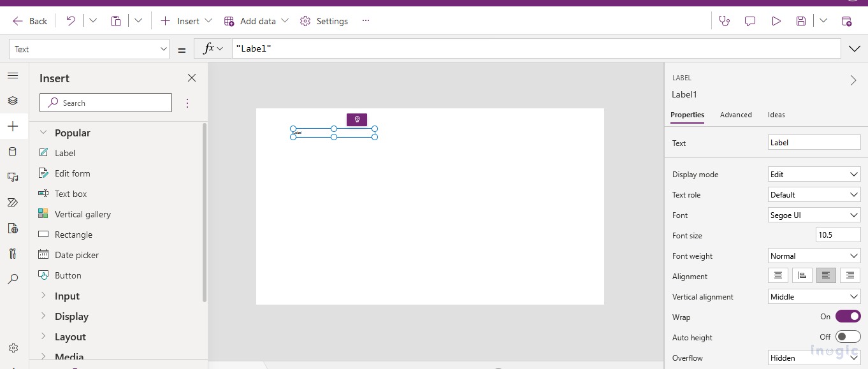Edit the Text property field
The height and width of the screenshot is (369, 868).
coord(814,142)
